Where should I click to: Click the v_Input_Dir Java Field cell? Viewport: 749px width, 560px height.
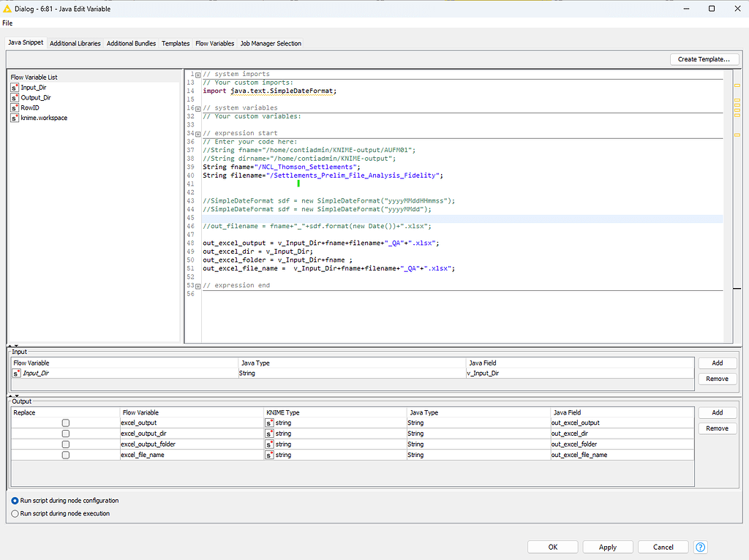point(580,374)
